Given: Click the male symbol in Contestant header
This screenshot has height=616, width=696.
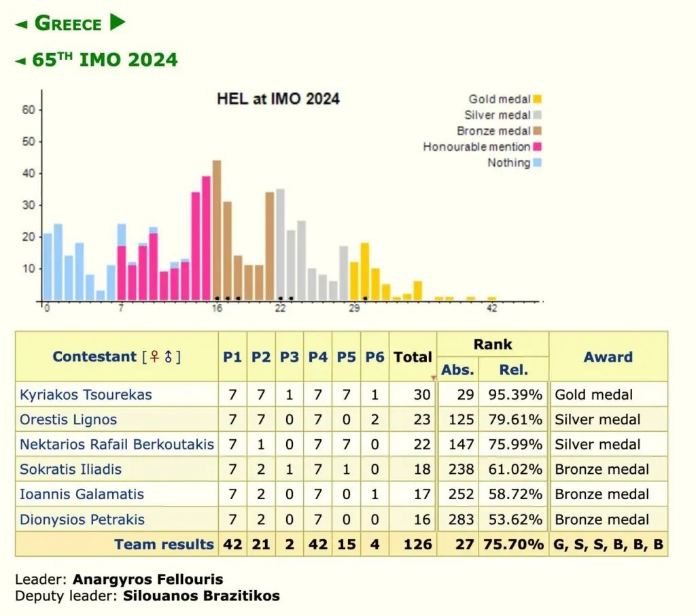Looking at the screenshot, I should (168, 357).
